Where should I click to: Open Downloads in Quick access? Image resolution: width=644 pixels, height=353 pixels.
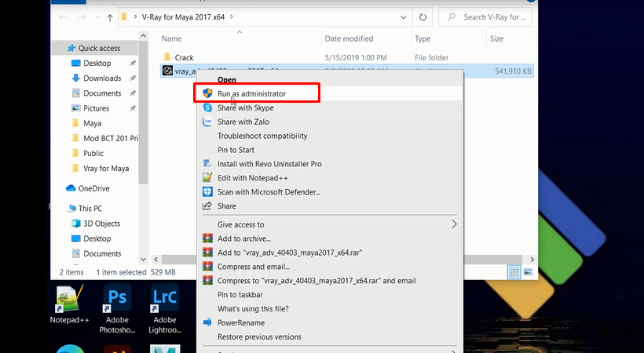coord(102,78)
